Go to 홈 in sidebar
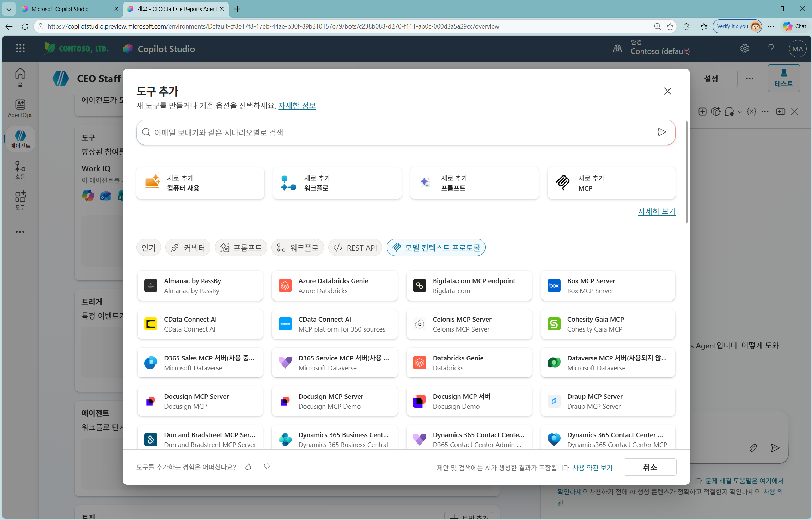 point(20,77)
